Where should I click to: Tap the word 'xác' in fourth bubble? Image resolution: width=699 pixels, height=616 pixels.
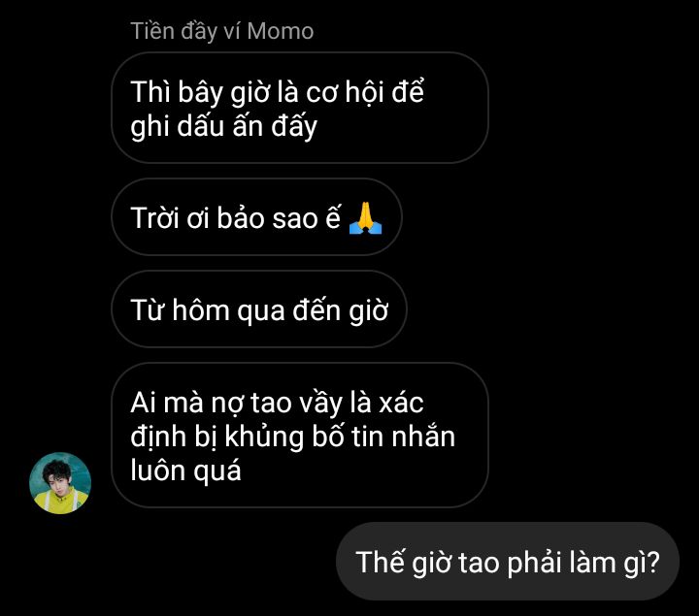[401, 403]
